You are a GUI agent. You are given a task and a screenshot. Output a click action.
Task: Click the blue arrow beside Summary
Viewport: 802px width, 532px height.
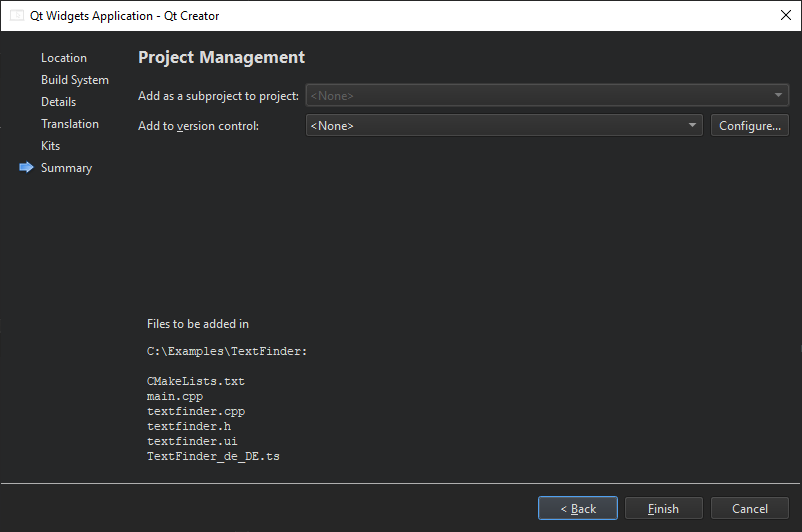[x=26, y=168]
